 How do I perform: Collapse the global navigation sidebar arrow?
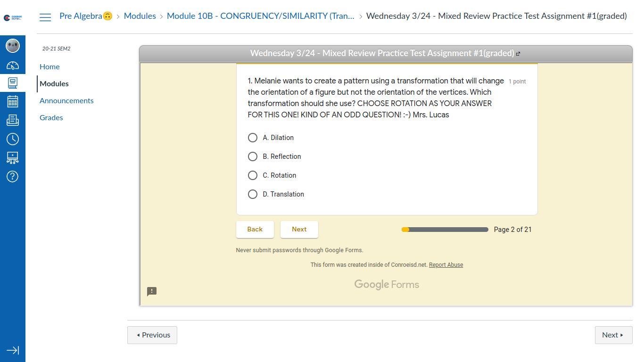[13, 350]
